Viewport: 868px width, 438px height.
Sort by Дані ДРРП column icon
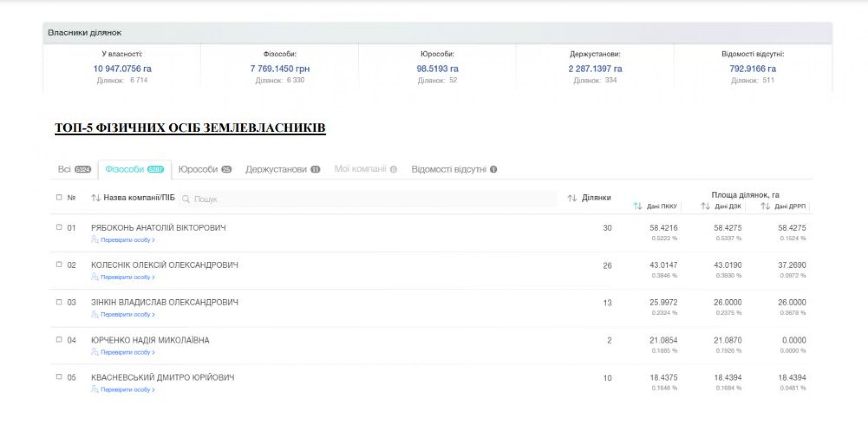765,207
